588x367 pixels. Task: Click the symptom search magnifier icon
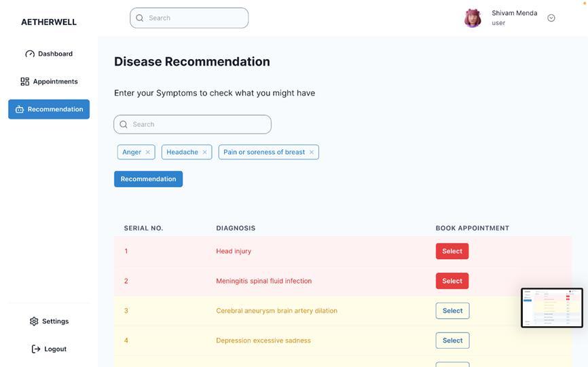pyautogui.click(x=124, y=125)
